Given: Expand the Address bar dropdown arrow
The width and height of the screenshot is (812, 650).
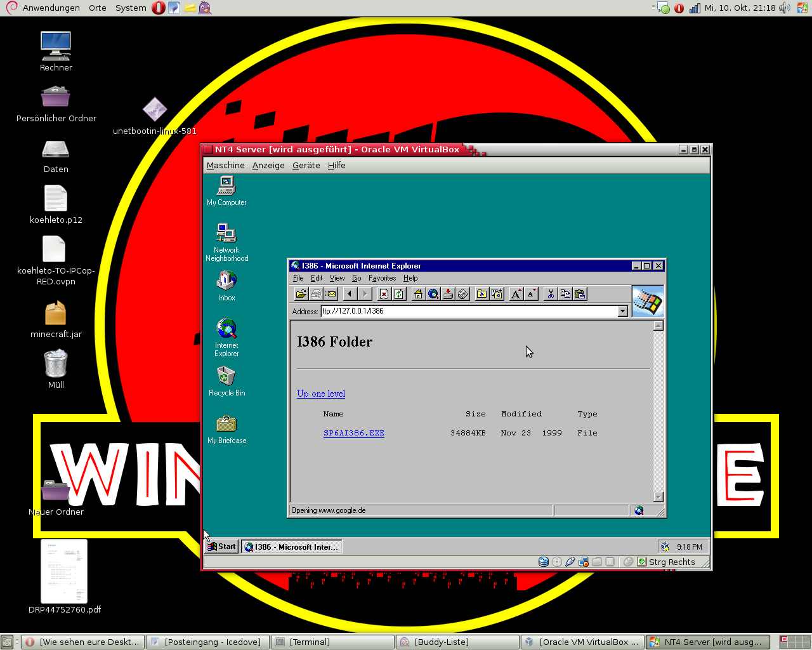Looking at the screenshot, I should [622, 311].
